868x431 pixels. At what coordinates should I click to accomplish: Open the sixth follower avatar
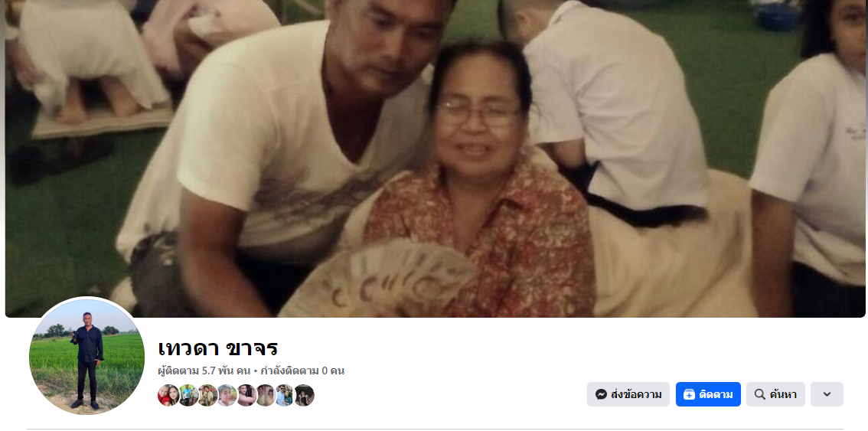click(x=265, y=395)
